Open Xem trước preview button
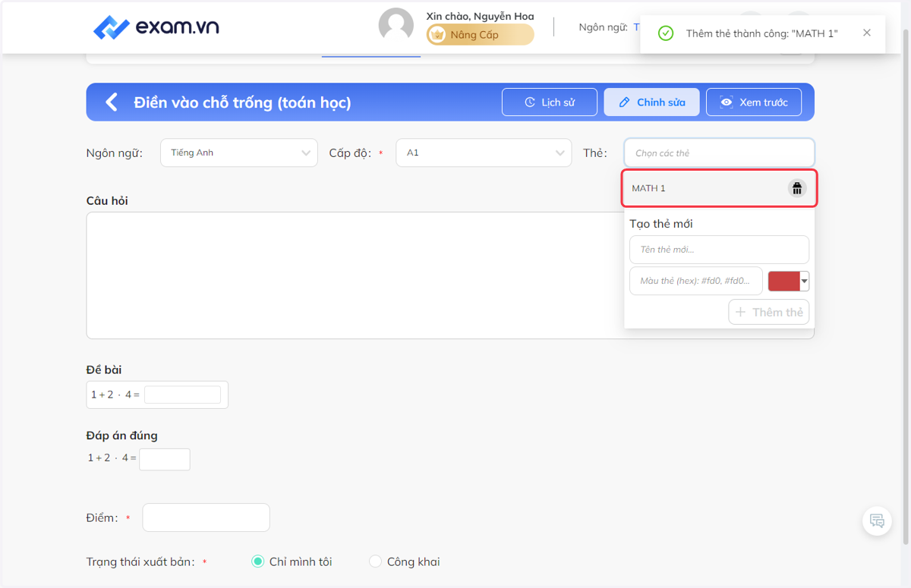911x588 pixels. 754,102
